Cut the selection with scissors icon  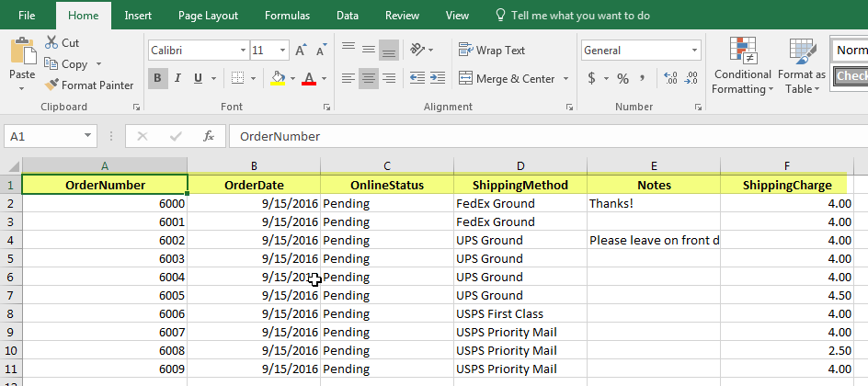[51, 42]
